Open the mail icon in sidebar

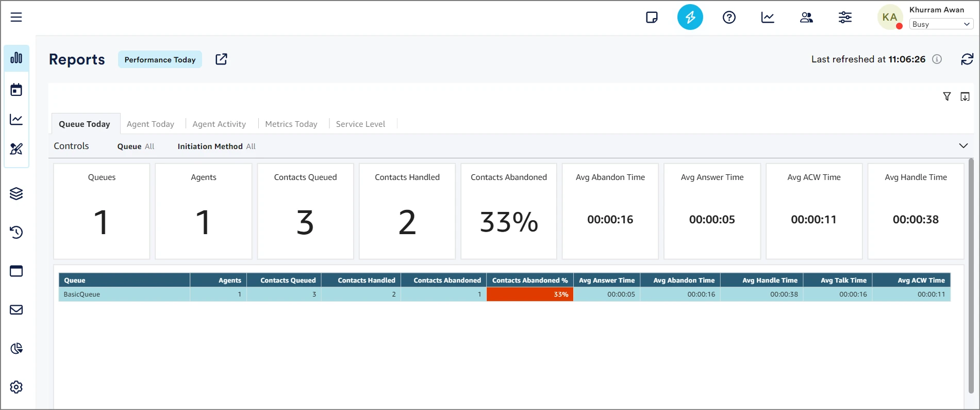click(x=16, y=309)
